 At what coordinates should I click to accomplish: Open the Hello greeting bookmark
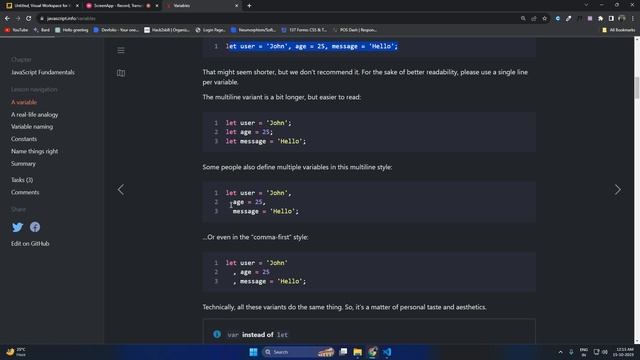pyautogui.click(x=72, y=30)
